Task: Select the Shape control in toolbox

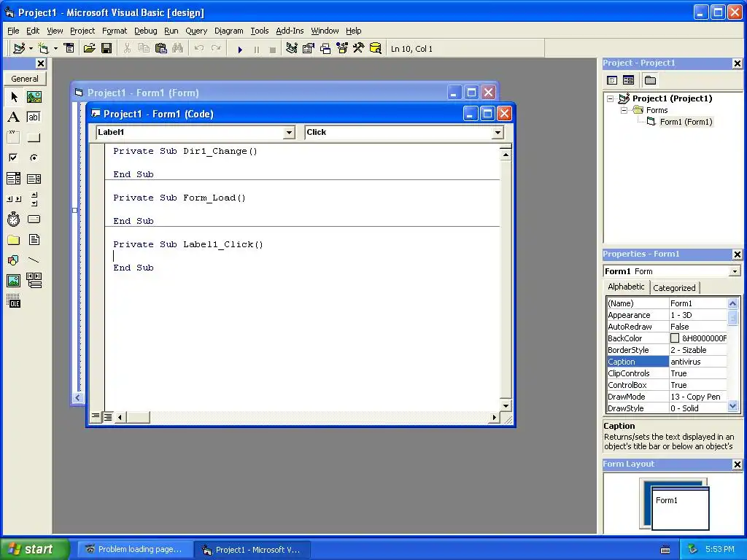Action: (x=14, y=260)
